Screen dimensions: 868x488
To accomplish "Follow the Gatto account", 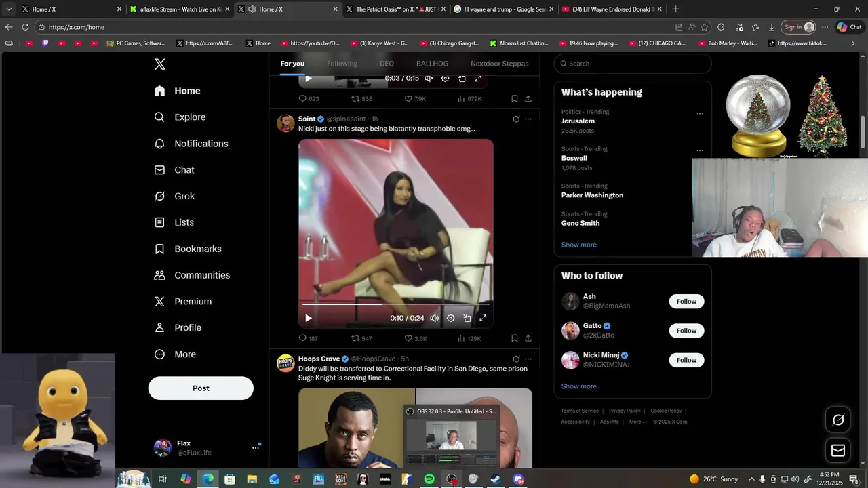I will pos(686,331).
